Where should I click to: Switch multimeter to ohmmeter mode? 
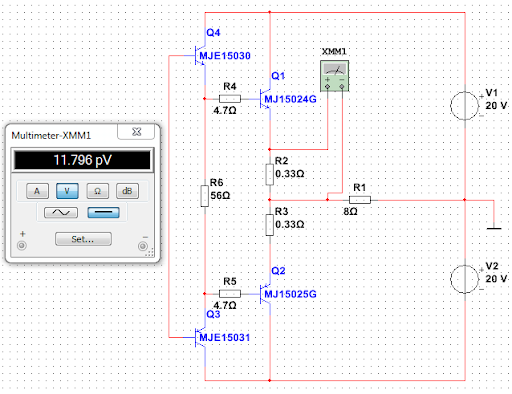[97, 191]
